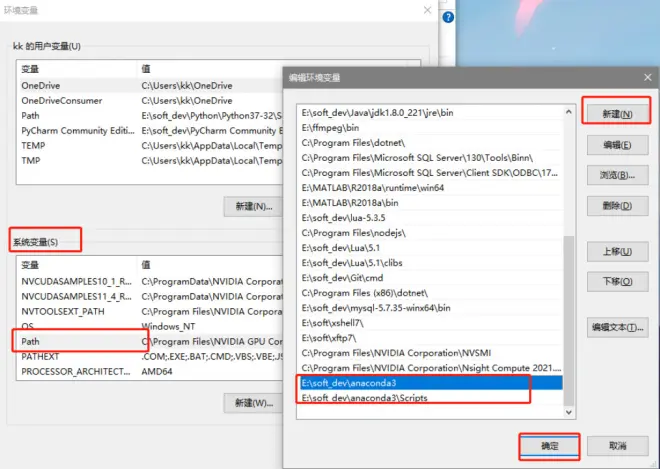Select the E:\soft_dev\Git\cmd entry
The width and height of the screenshot is (660, 469).
[x=429, y=278]
